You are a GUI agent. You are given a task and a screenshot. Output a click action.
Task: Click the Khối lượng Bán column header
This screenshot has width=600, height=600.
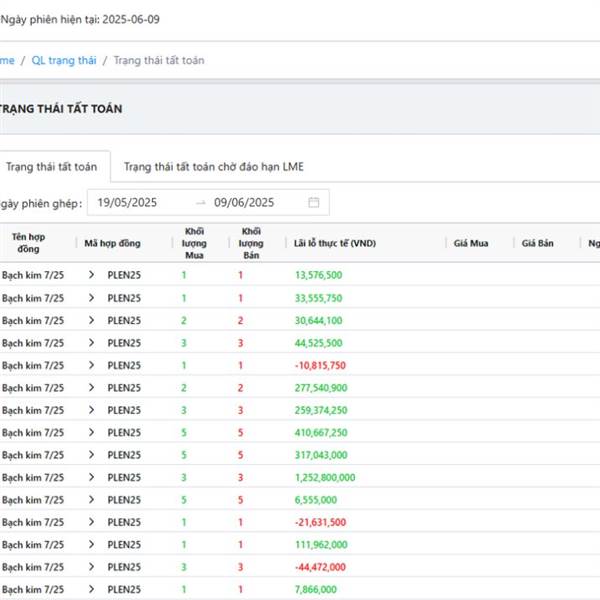(251, 243)
